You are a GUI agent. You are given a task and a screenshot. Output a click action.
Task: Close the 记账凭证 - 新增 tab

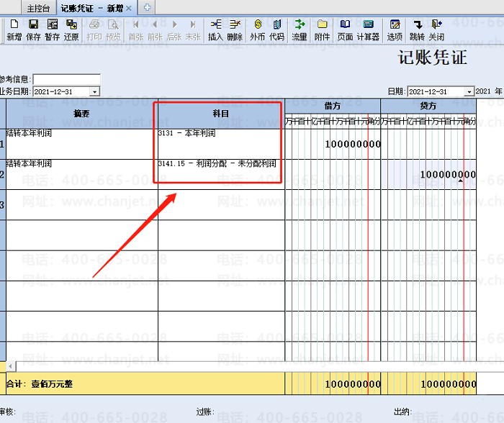pos(128,8)
